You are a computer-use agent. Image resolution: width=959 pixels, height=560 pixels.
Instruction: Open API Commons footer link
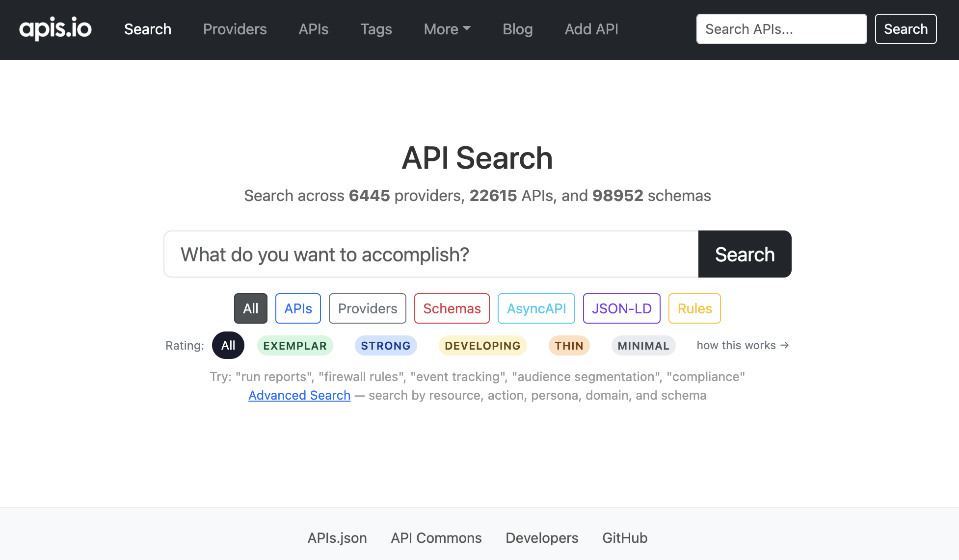(436, 538)
